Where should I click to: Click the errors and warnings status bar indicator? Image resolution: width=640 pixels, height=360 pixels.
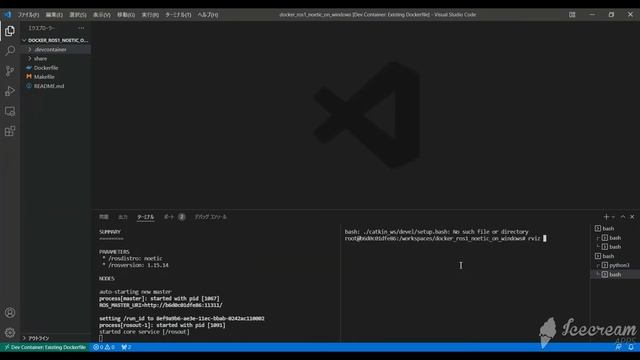tap(104, 347)
